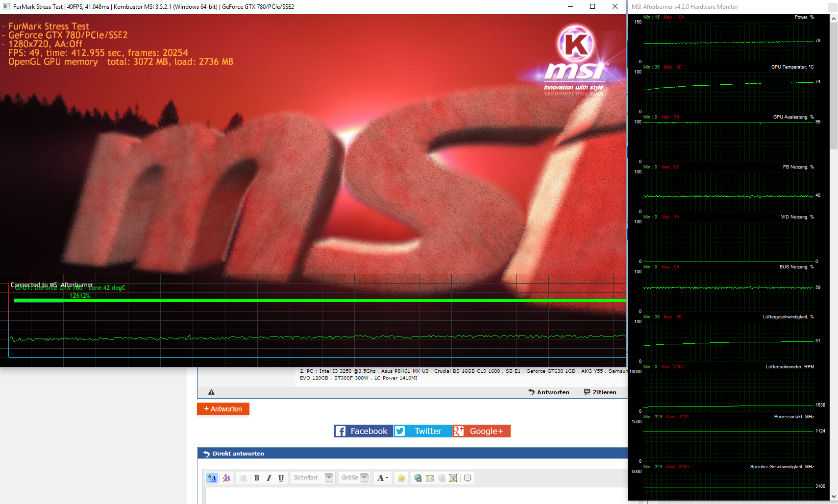
Task: Click the insert email link icon
Action: [x=430, y=478]
